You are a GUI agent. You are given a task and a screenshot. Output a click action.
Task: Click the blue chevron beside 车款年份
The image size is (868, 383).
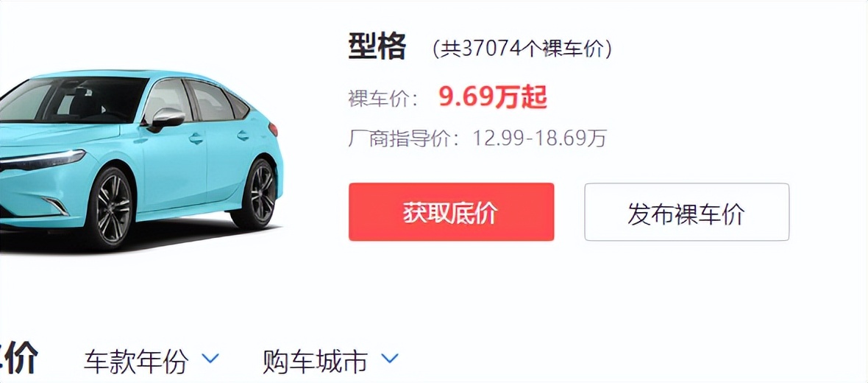[210, 359]
